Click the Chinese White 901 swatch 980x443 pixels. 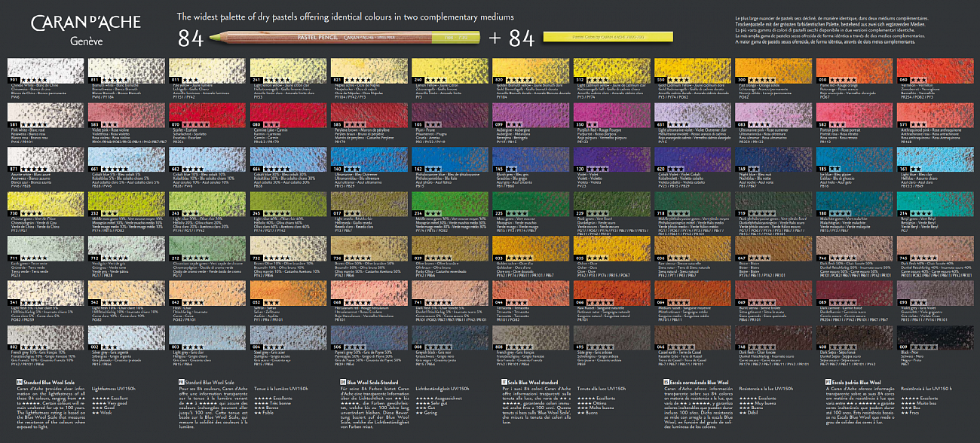45,70
